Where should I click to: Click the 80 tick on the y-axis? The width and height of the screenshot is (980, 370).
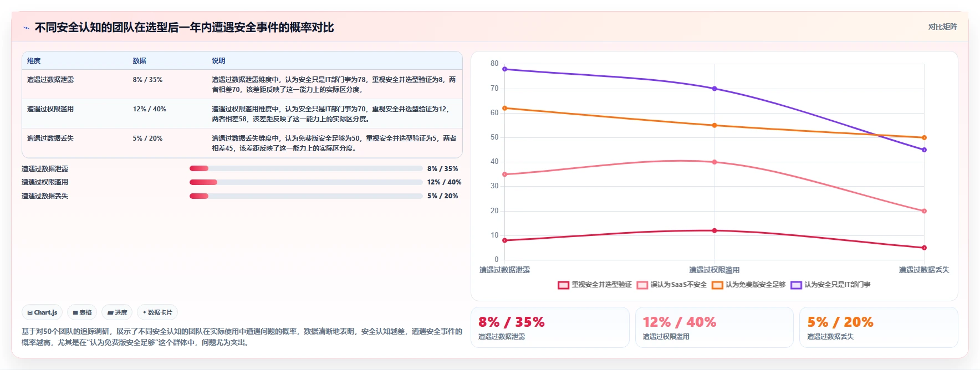click(494, 64)
